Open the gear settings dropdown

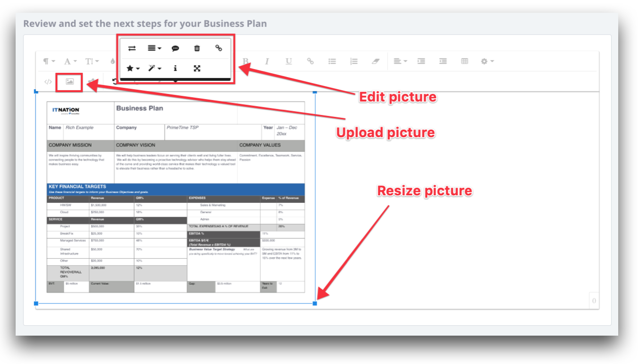point(488,61)
